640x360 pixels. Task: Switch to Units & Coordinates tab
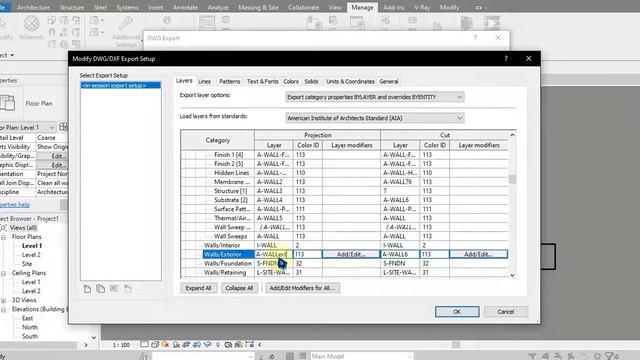350,81
